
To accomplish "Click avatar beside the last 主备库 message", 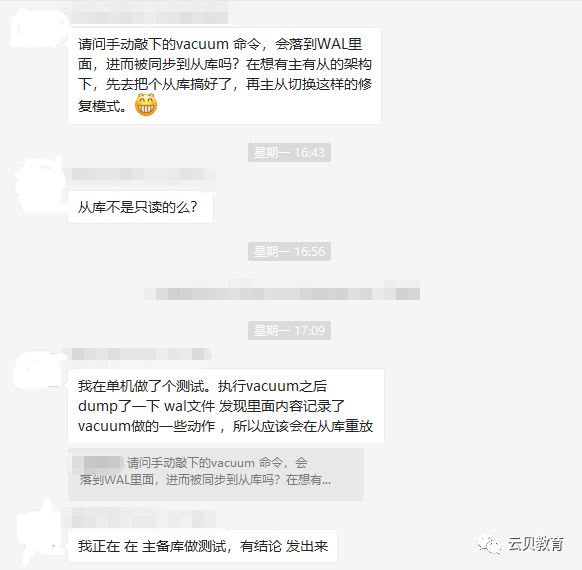I will point(39,531).
